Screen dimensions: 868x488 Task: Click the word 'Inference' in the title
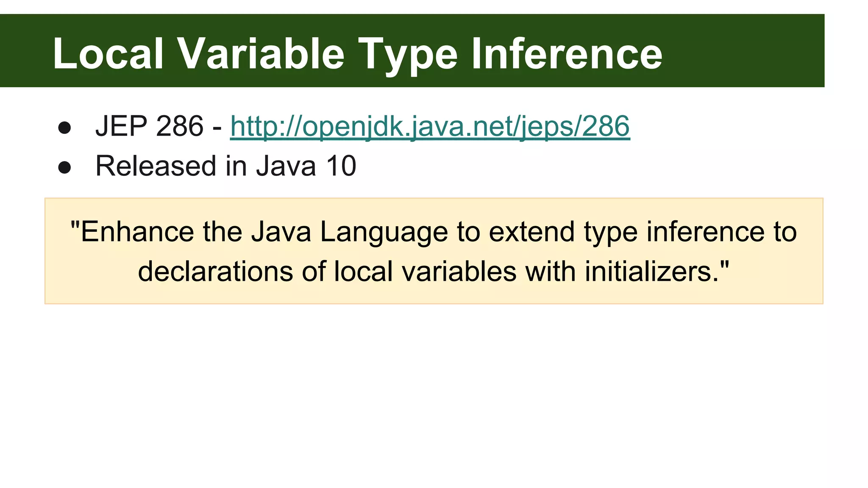click(x=566, y=53)
